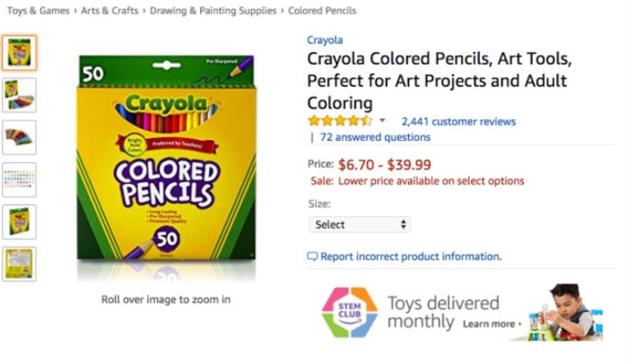Open the 72 answered questions link
The height and width of the screenshot is (364, 628).
tap(375, 137)
